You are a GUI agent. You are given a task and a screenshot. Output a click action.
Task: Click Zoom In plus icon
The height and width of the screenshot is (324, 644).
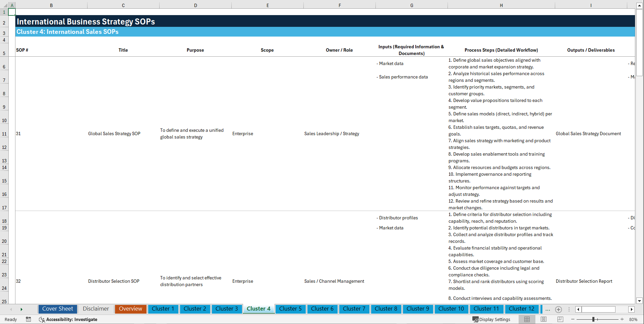pyautogui.click(x=623, y=319)
